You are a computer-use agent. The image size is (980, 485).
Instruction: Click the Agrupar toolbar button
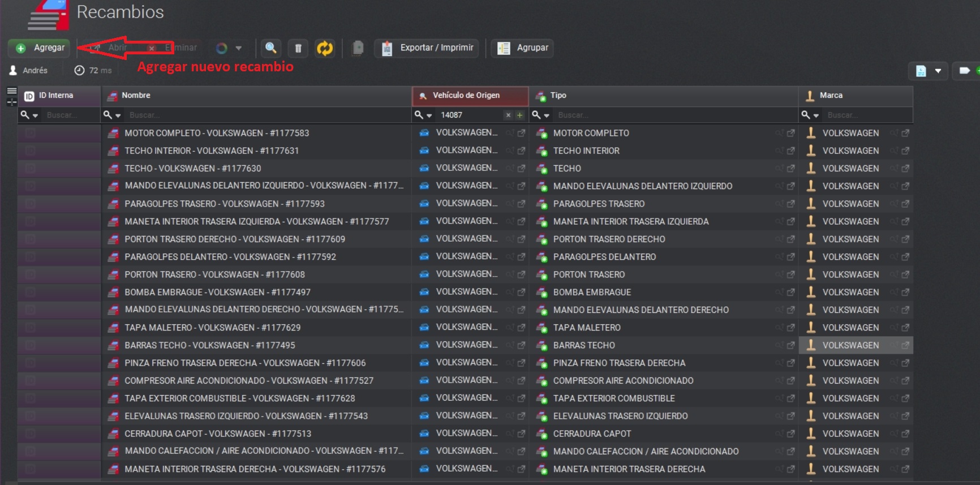click(523, 48)
